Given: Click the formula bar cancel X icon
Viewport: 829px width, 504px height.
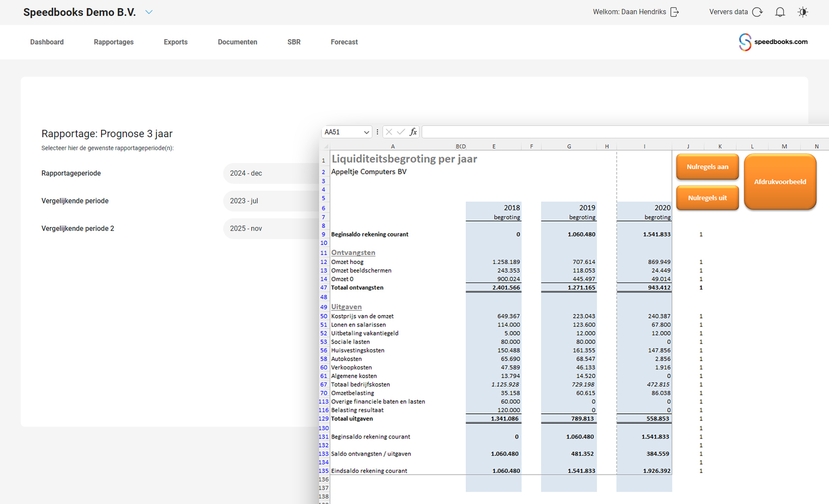Looking at the screenshot, I should pyautogui.click(x=389, y=132).
